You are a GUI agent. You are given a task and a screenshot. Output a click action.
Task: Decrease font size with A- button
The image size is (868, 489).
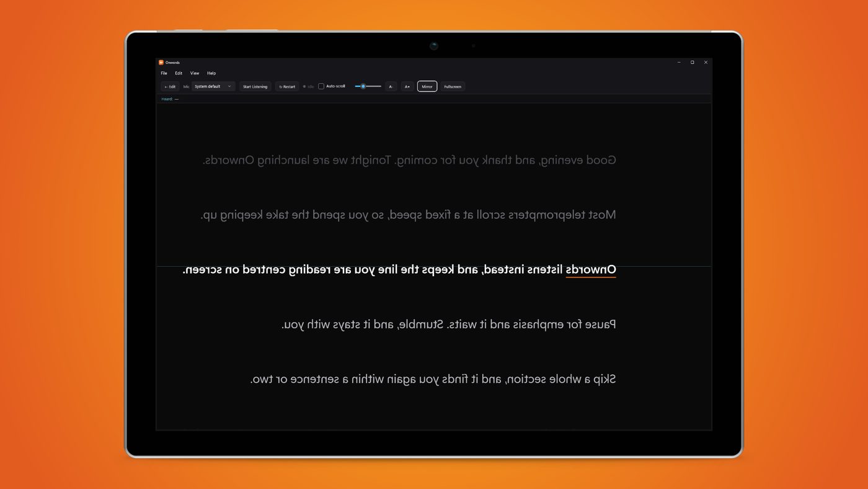[x=391, y=86]
